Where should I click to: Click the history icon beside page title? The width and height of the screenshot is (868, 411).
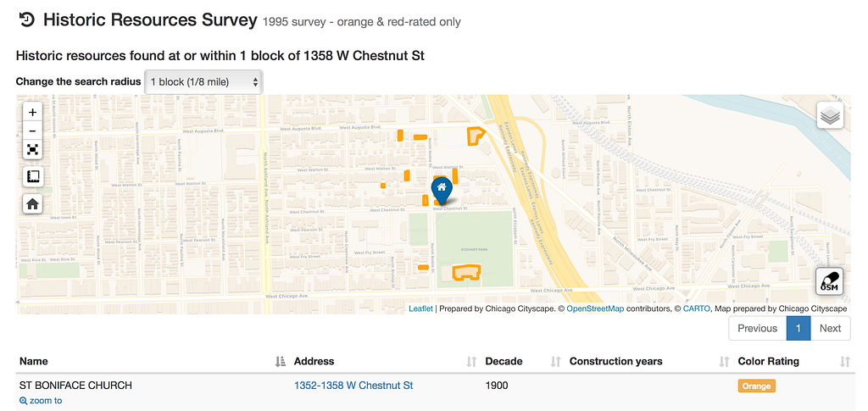click(26, 19)
